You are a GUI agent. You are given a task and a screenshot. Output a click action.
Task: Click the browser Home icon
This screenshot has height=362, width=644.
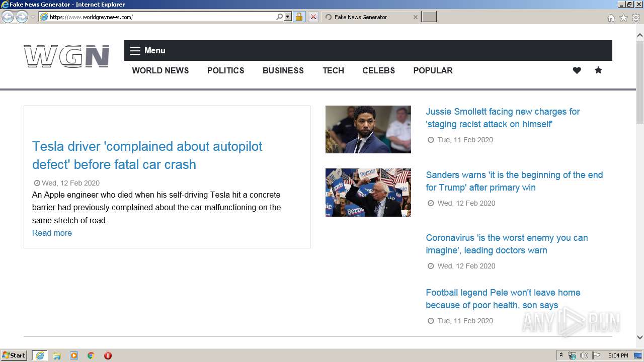[611, 18]
